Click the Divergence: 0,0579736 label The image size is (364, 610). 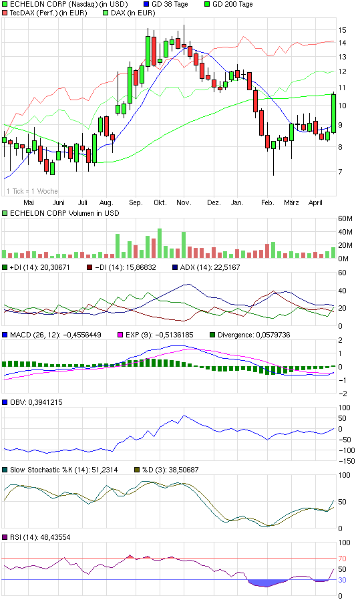[x=254, y=335]
